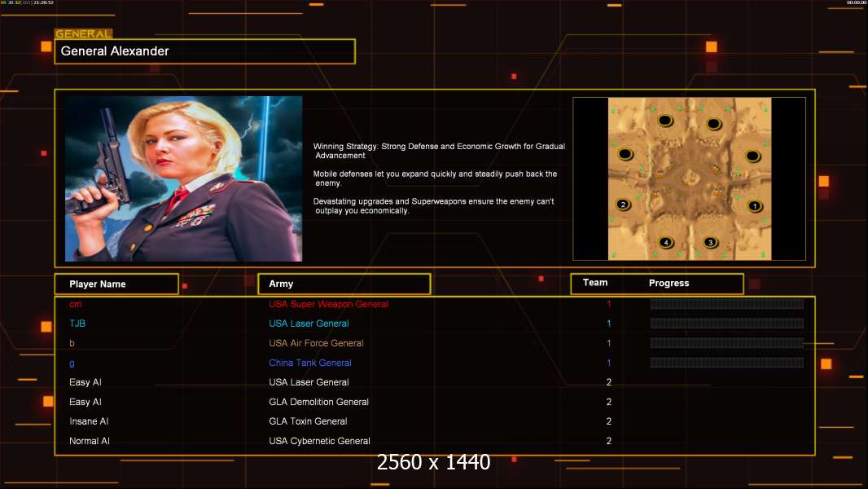
Task: Select player name cm
Action: (75, 304)
